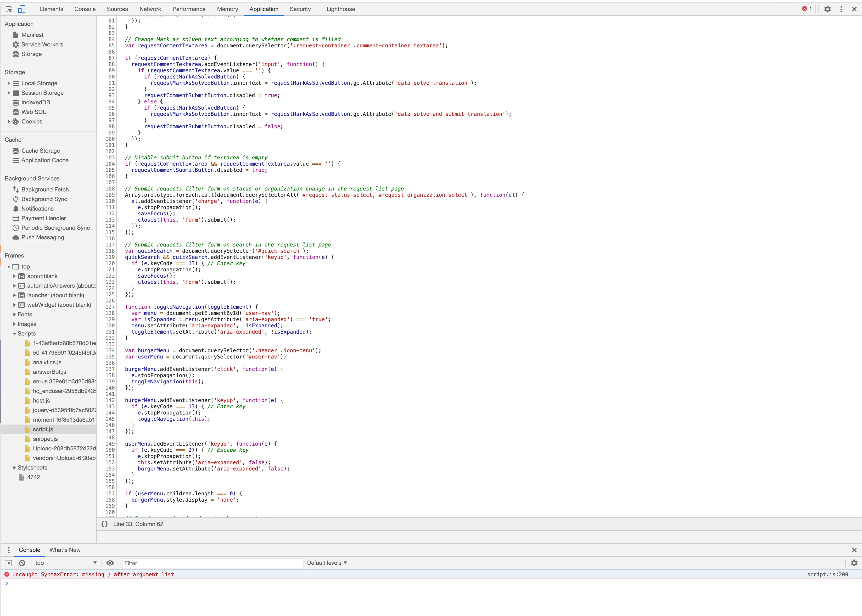Screen dimensions: 862x616
Task: Open the Default levels dropdown
Action: point(327,563)
